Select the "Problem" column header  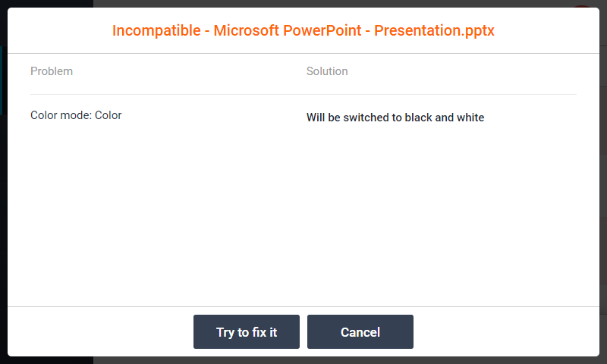[x=52, y=71]
